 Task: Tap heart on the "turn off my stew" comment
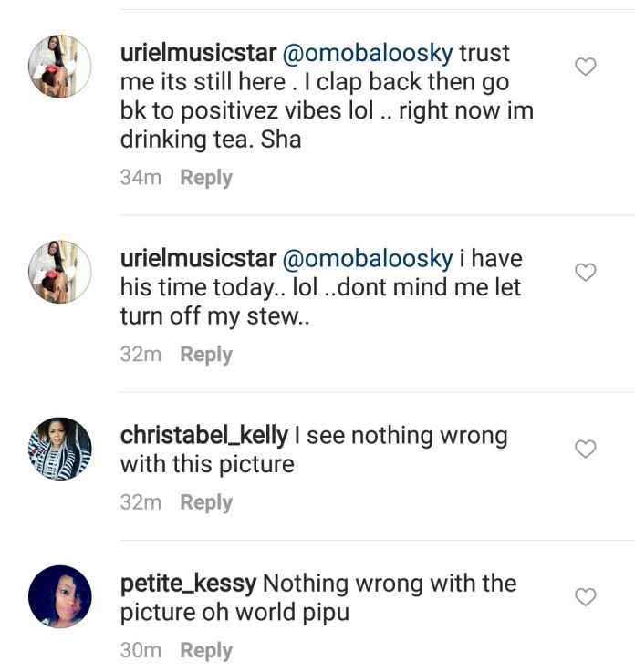point(585,272)
